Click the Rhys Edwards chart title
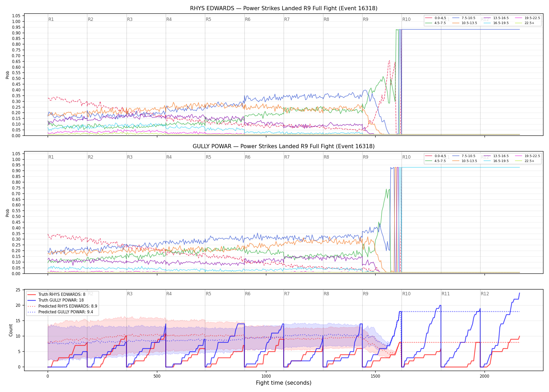The height and width of the screenshot is (392, 549). click(x=284, y=8)
